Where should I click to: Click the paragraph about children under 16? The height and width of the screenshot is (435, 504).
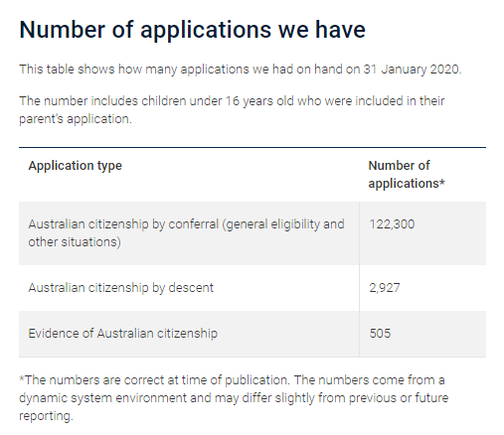pos(232,110)
